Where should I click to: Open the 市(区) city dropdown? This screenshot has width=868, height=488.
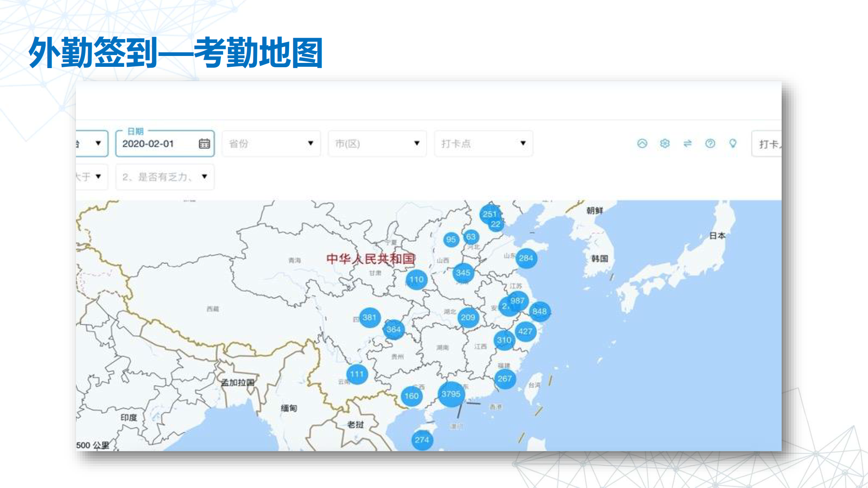click(378, 144)
